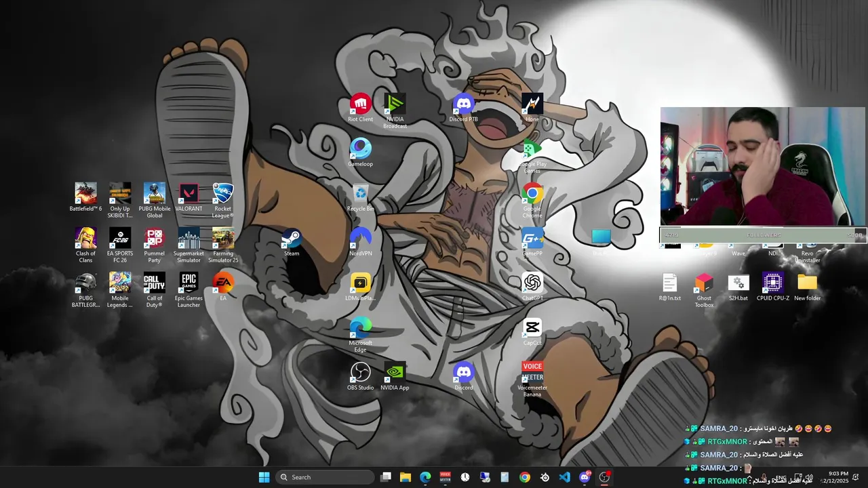Open the Riot Client desktop shortcut
868x488 pixels.
coord(360,108)
